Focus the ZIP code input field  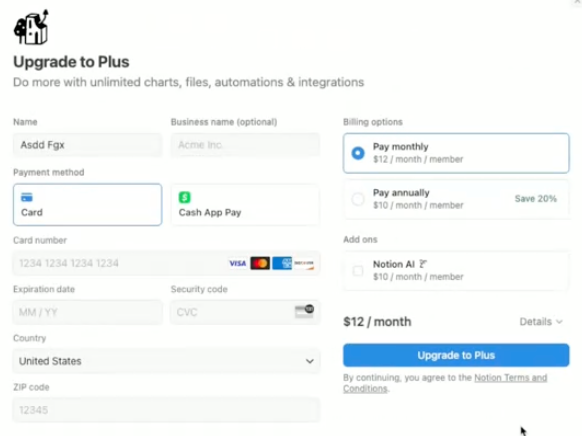coord(166,410)
